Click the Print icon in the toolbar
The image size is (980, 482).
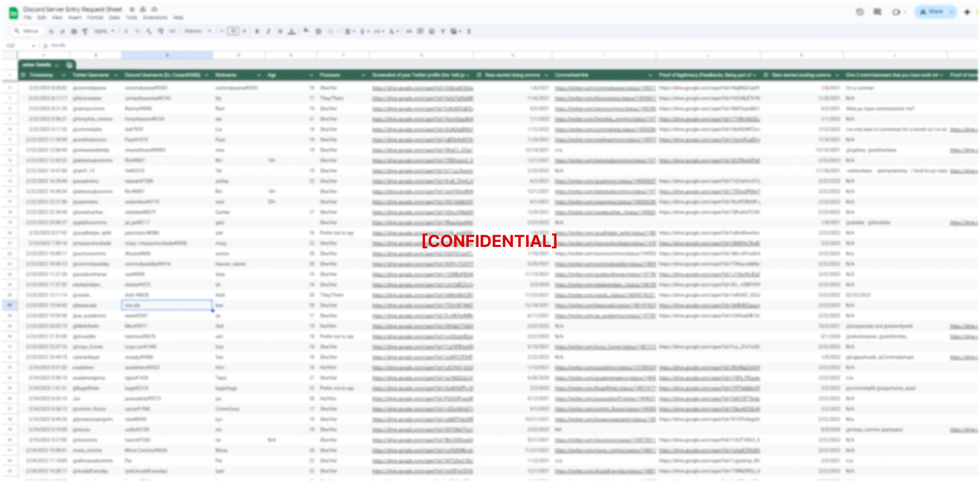(x=74, y=32)
